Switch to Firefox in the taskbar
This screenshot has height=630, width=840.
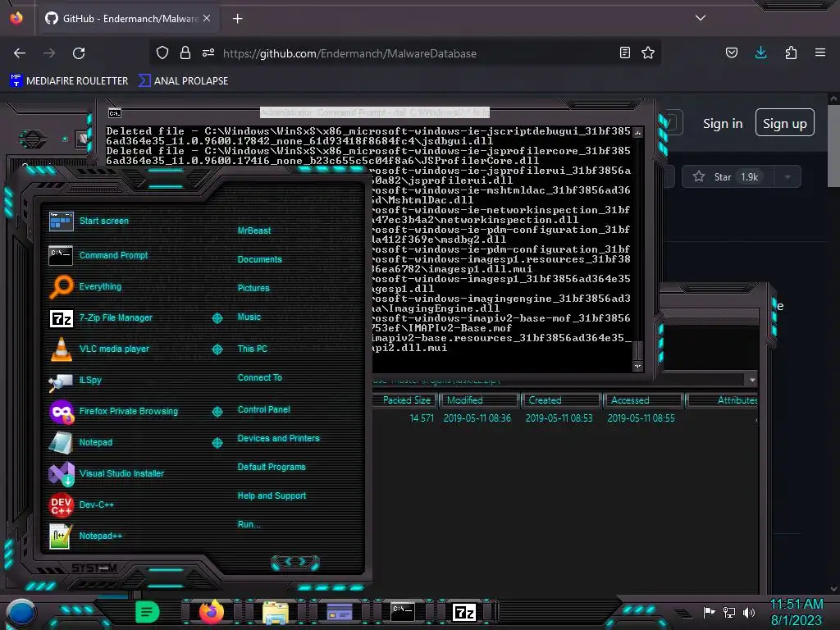point(211,612)
